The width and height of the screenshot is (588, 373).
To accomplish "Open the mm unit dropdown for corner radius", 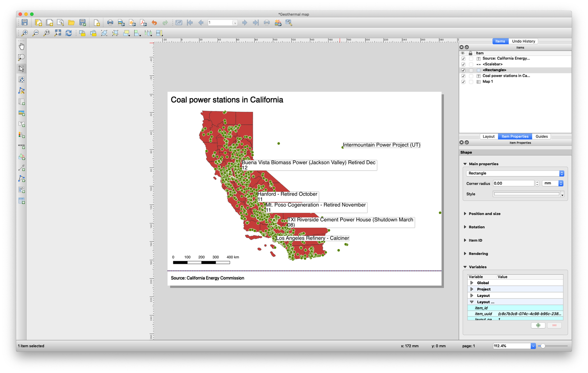I will click(553, 183).
